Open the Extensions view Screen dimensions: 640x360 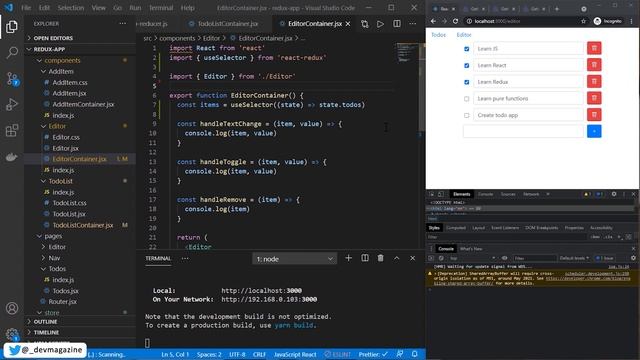coord(12,131)
